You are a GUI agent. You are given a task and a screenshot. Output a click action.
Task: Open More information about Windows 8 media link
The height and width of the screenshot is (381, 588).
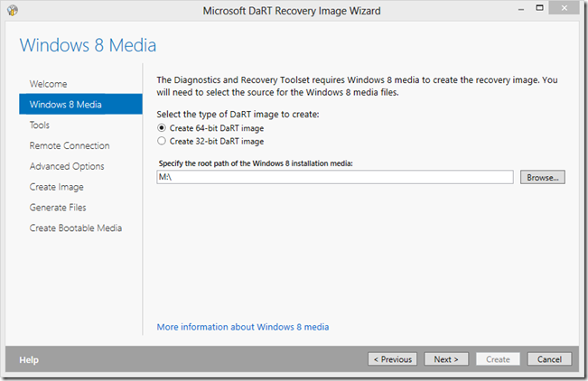point(243,327)
